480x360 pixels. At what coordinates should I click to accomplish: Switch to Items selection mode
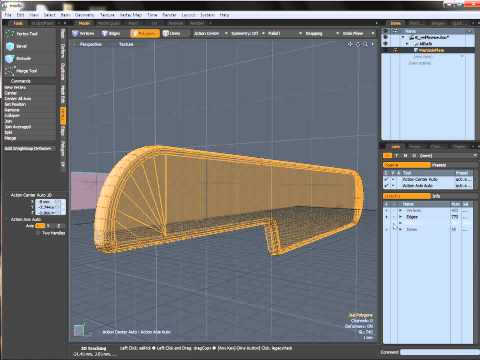[172, 34]
